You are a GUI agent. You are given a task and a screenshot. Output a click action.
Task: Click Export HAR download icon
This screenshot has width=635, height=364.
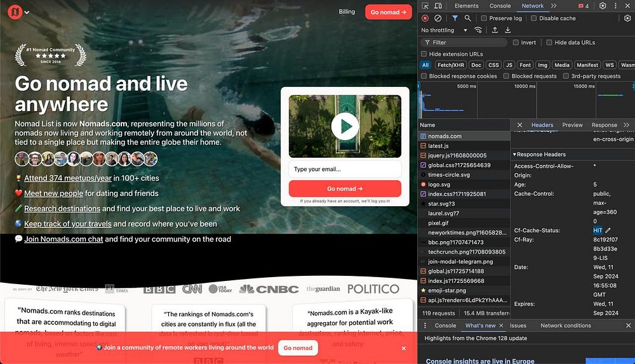click(x=507, y=30)
